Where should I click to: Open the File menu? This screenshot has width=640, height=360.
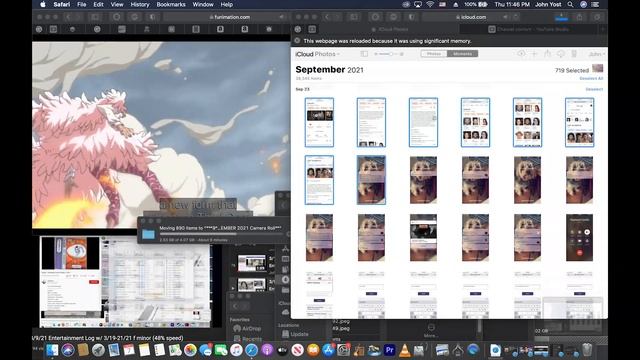click(82, 4)
